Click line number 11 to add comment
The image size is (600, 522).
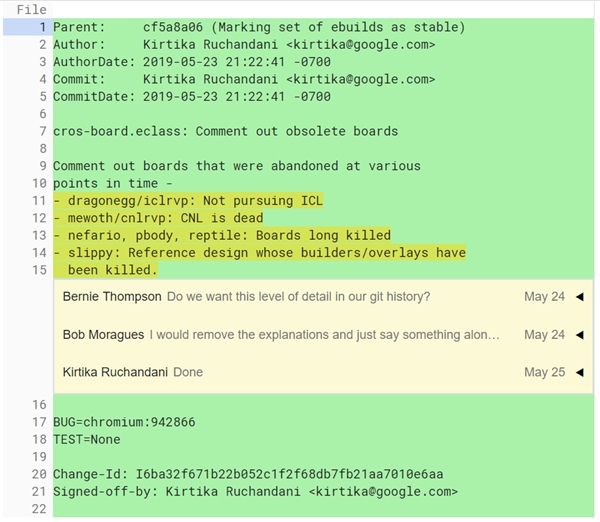(39, 201)
